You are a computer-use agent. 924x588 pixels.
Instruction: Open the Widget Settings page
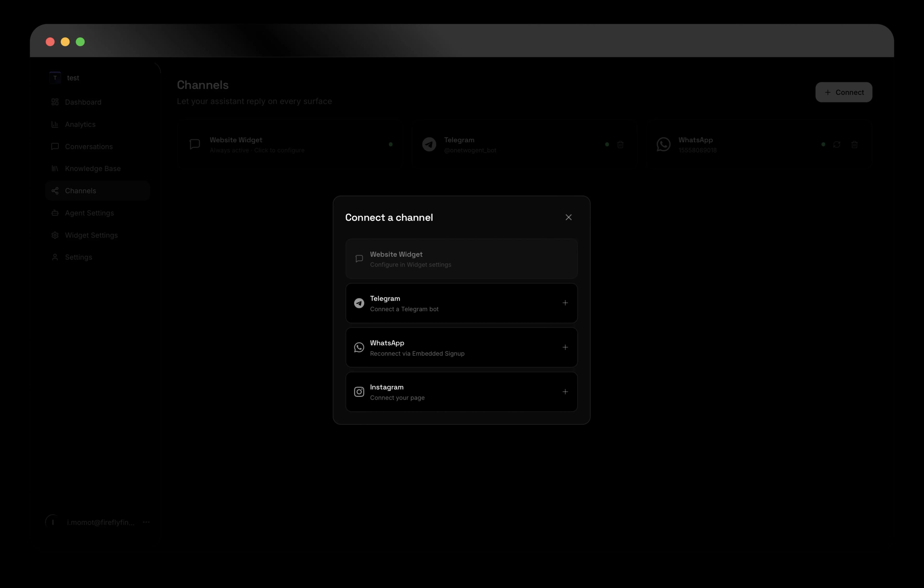tap(91, 235)
